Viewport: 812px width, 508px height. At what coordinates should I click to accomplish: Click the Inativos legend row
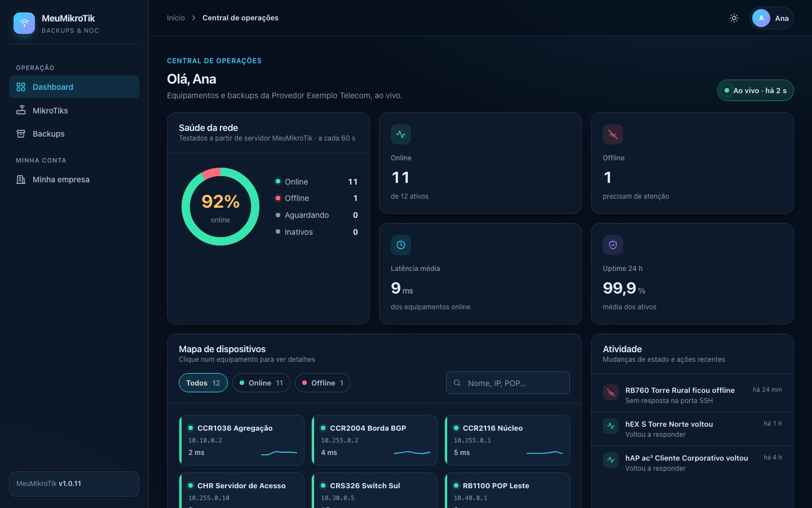(316, 232)
